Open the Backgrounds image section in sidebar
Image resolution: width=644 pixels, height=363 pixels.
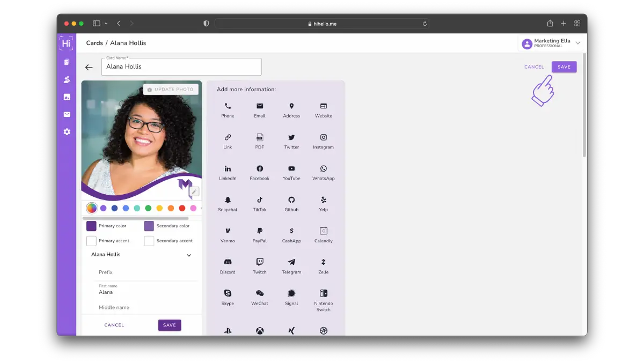pyautogui.click(x=67, y=97)
